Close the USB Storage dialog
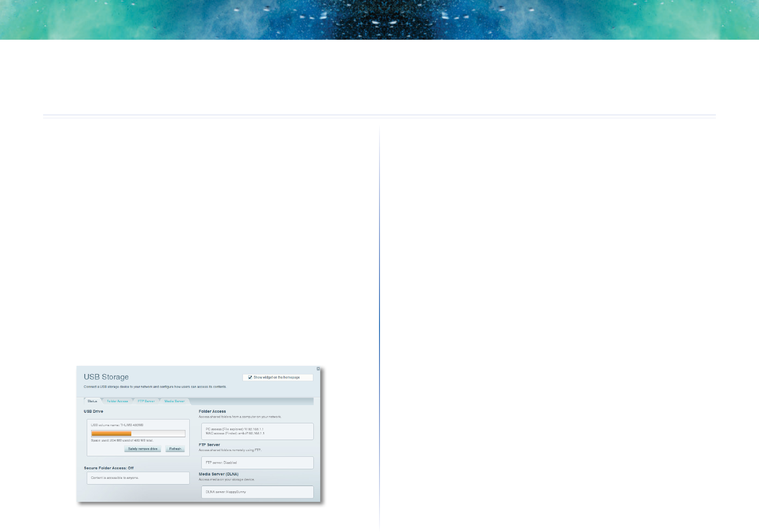 click(318, 369)
